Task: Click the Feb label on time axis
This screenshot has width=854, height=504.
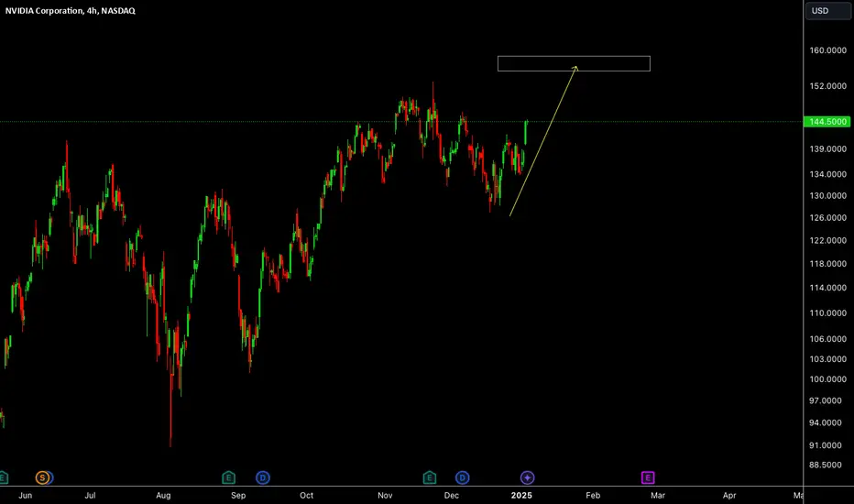Action: point(593,495)
